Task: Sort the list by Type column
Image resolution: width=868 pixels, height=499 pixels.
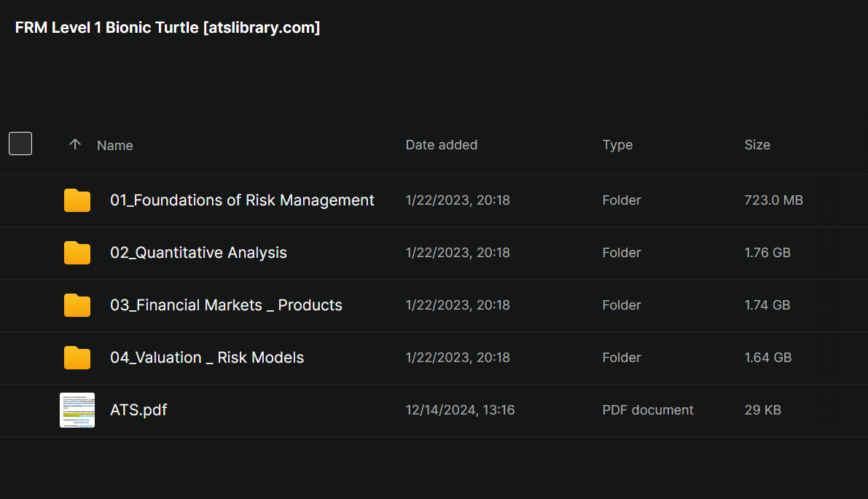Action: tap(617, 145)
